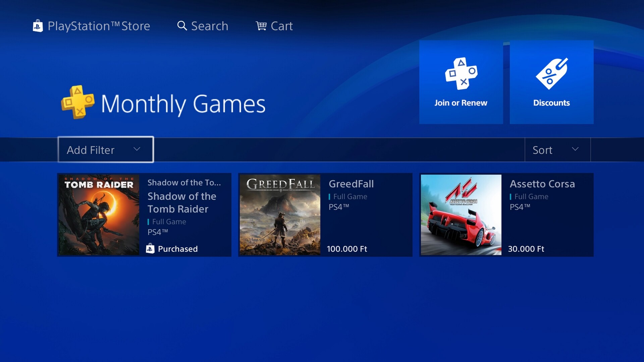Click the PS Plus controller-symbols icon on Join or Renew
The height and width of the screenshot is (362, 644).
tap(461, 73)
